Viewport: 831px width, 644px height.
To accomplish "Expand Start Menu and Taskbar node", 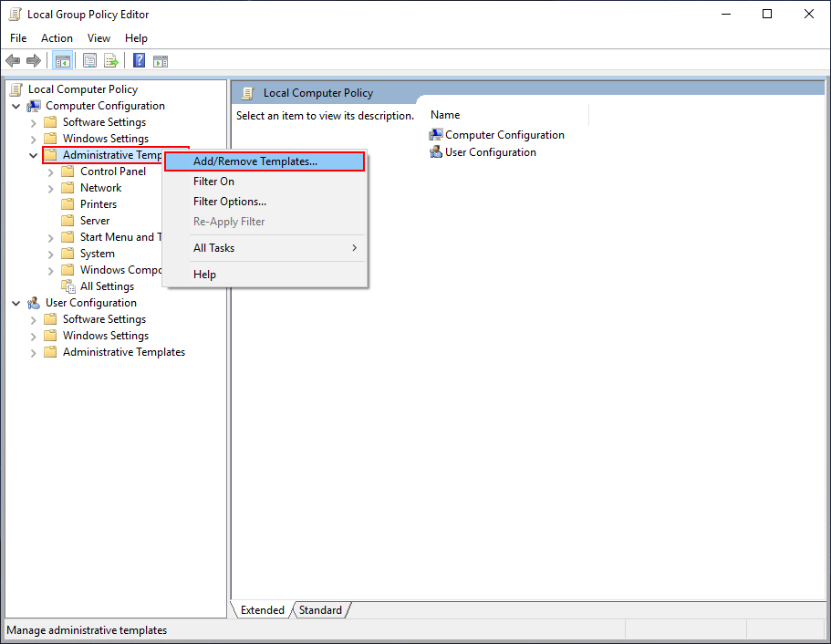I will pos(51,238).
